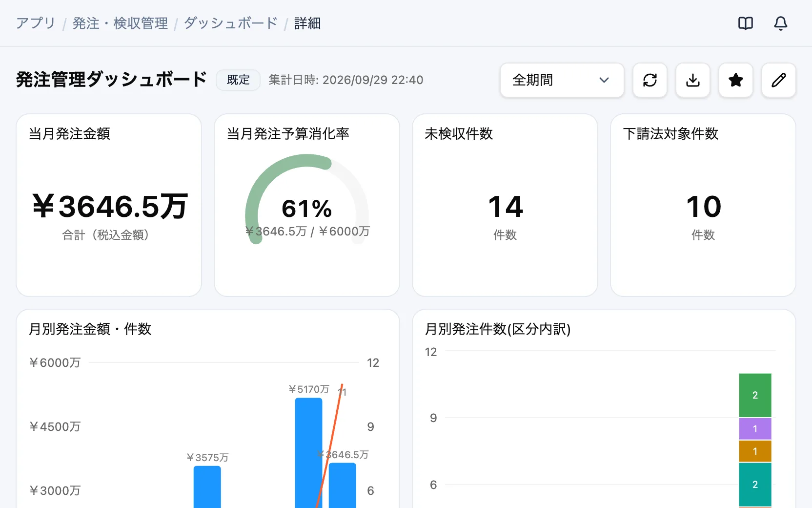812x508 pixels.
Task: Go to ダッシュボード breadcrumb
Action: pos(231,23)
